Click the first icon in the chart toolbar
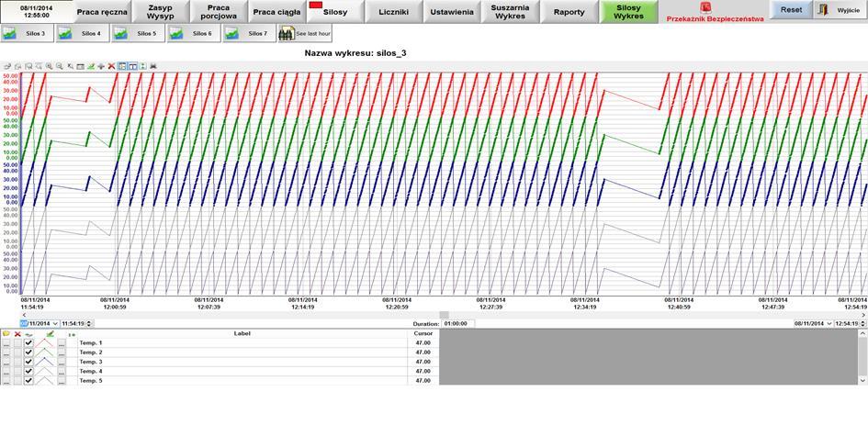This screenshot has width=868, height=425. tap(7, 66)
